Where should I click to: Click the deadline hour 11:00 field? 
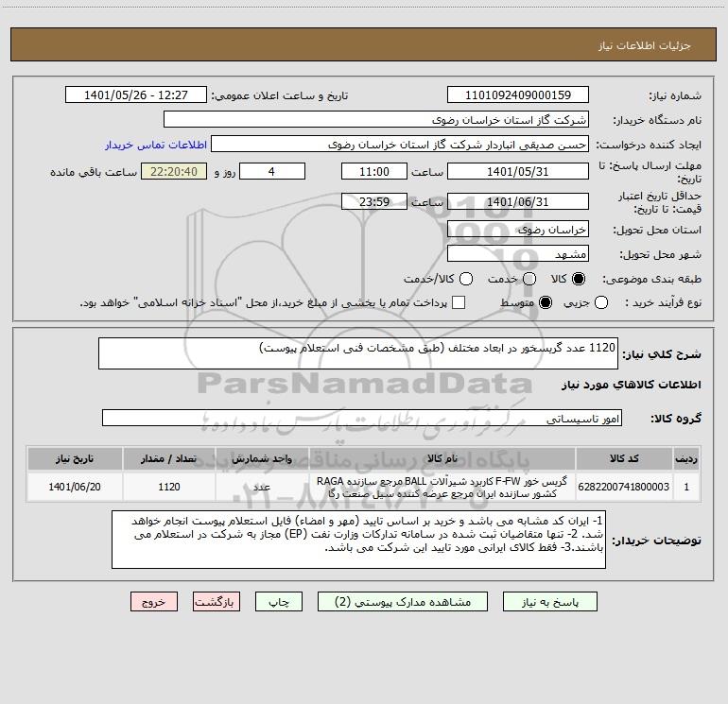[x=374, y=172]
